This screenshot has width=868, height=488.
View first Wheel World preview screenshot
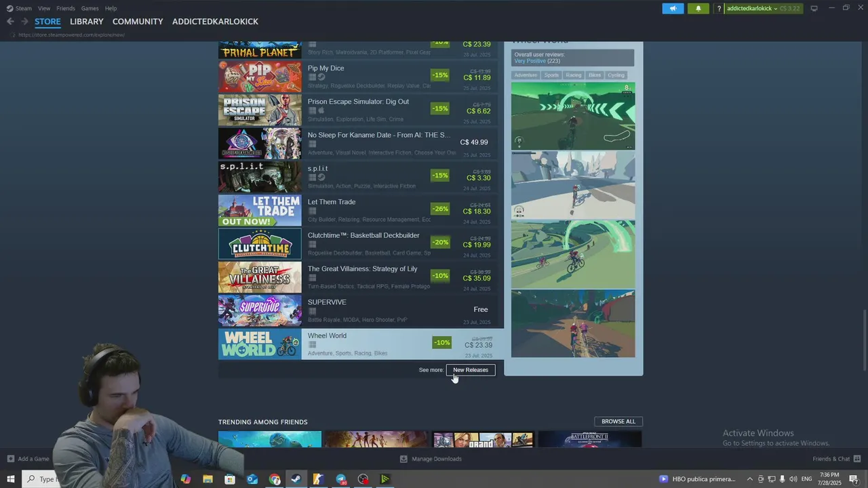click(573, 116)
